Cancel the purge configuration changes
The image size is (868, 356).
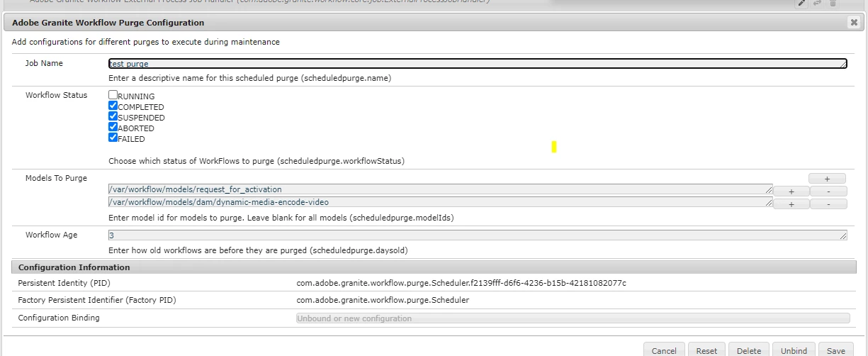pos(664,350)
